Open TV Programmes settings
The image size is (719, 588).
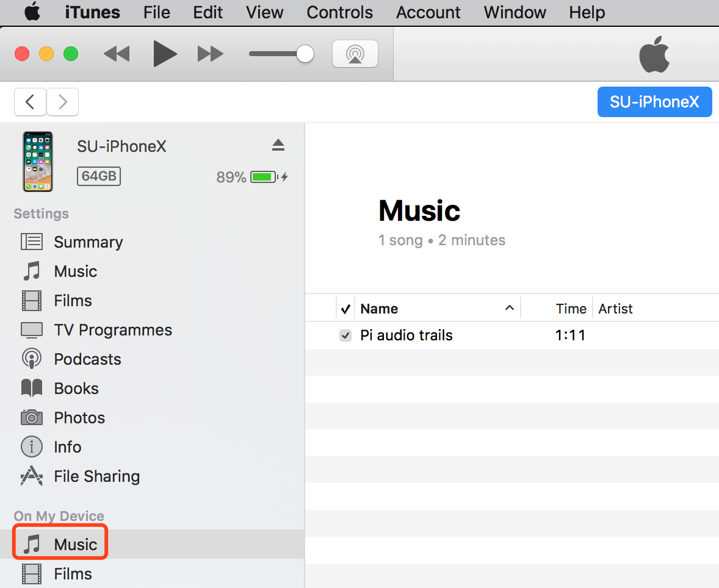click(x=113, y=330)
